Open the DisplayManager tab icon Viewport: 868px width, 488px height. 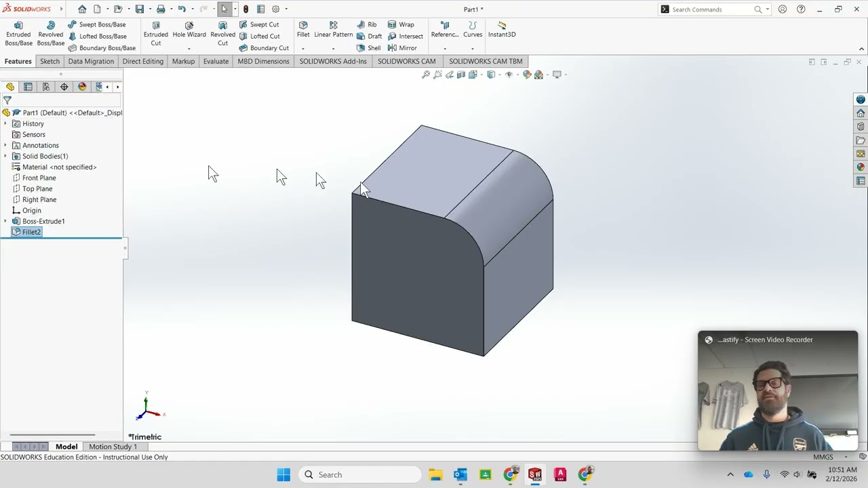[82, 87]
